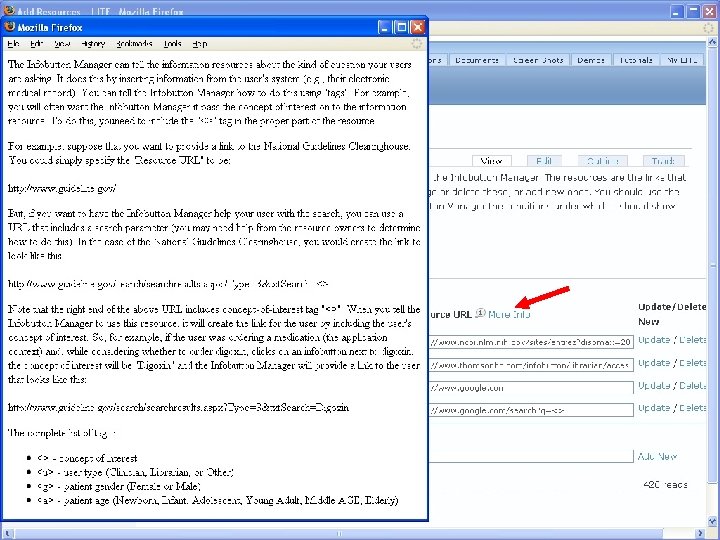Click Update link for thomsonhc.com resource

654,363
